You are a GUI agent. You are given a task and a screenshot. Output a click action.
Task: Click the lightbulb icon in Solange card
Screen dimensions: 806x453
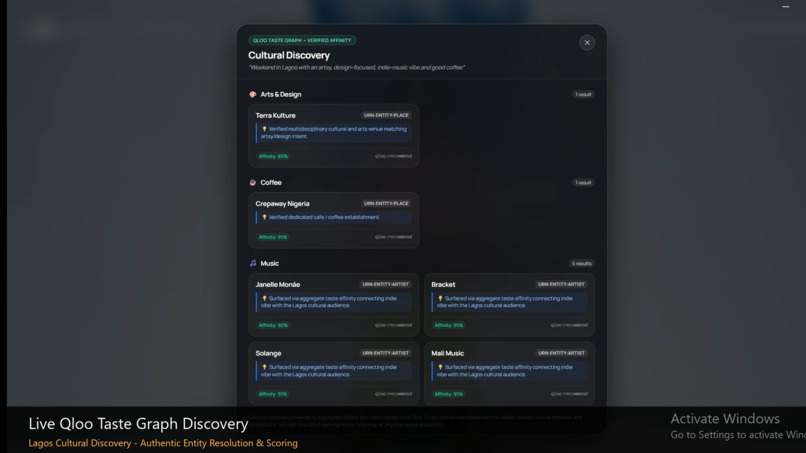[x=264, y=367]
